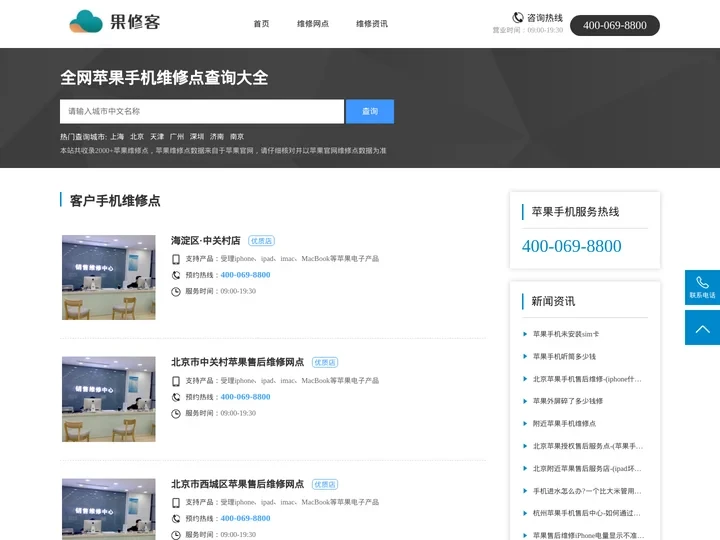Open 北京市西城区苹果售后维修网点 title link
This screenshot has width=720, height=540.
[x=237, y=484]
